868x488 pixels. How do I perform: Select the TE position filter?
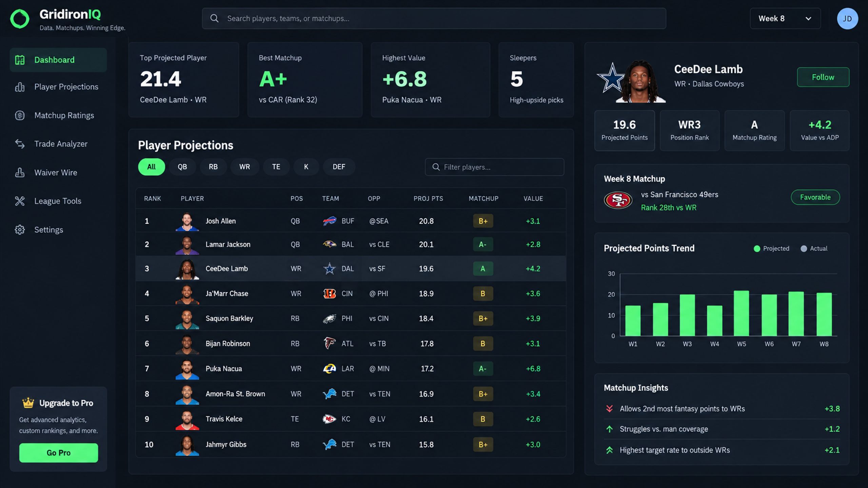point(276,167)
